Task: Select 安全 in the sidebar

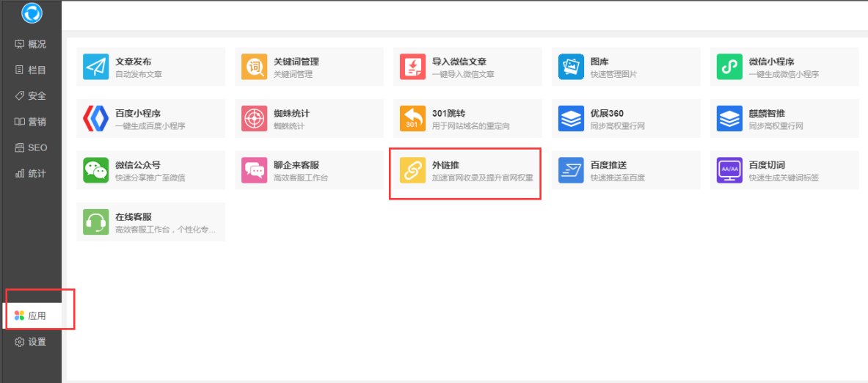Action: 31,95
